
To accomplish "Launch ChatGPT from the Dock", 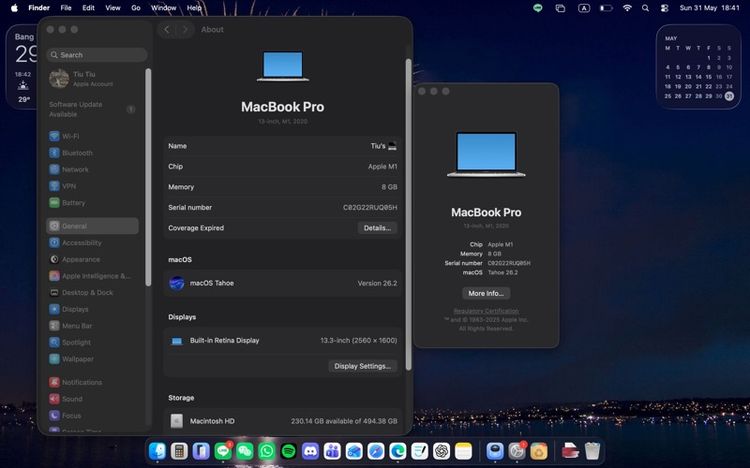I will [441, 451].
